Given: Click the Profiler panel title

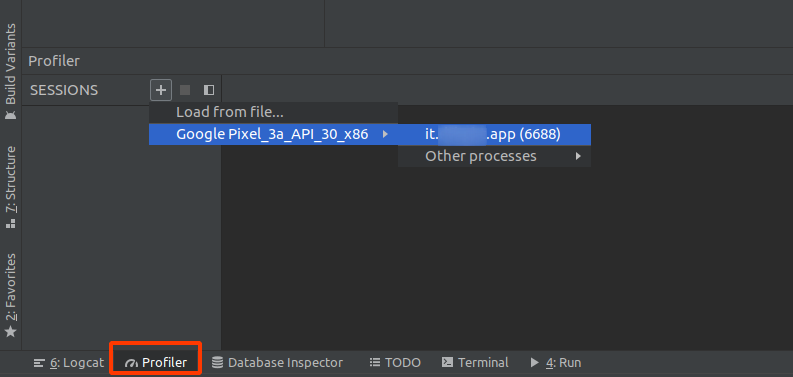Looking at the screenshot, I should (x=54, y=61).
